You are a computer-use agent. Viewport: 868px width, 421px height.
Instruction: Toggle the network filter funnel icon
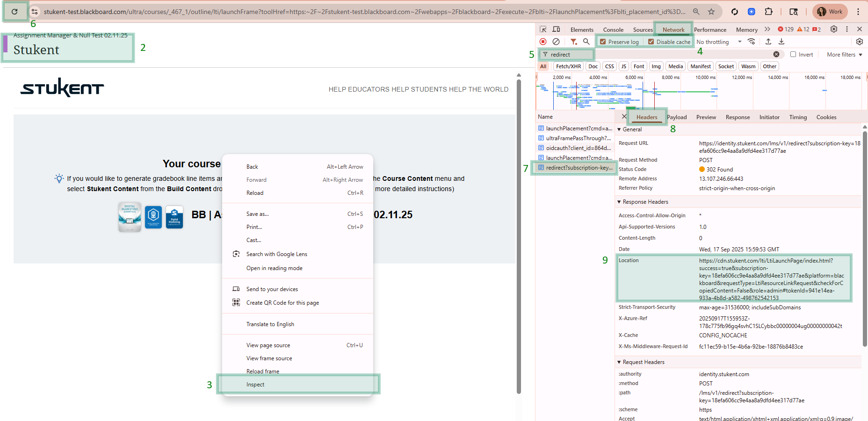(x=574, y=42)
